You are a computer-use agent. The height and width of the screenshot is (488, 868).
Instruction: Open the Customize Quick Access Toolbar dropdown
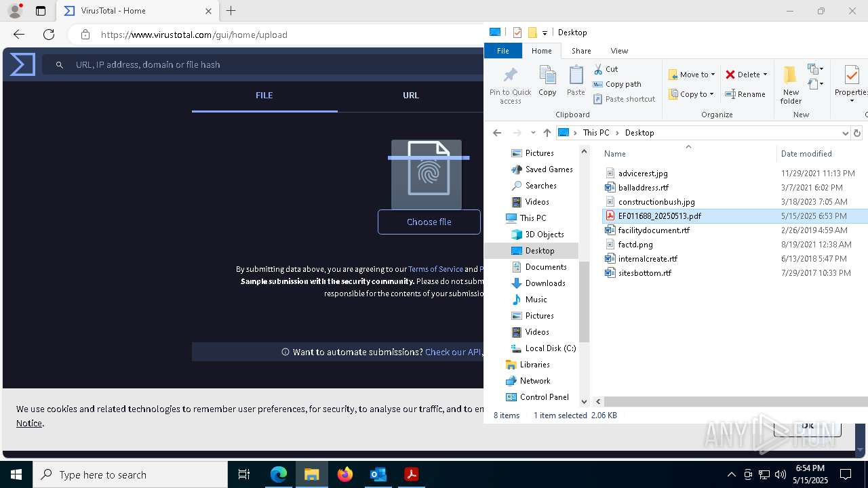click(545, 33)
